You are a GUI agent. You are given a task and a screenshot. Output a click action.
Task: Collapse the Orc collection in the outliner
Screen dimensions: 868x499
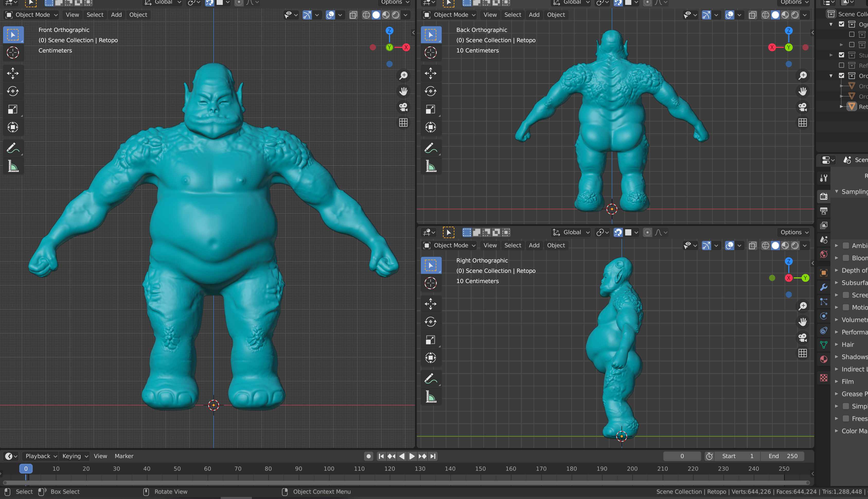(x=831, y=75)
